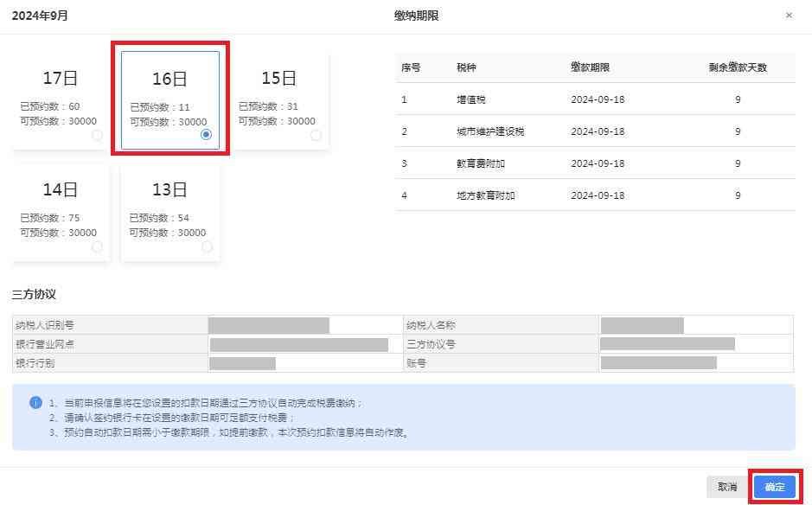The width and height of the screenshot is (812, 505).
Task: Click the blue info icon in notice
Action: (35, 403)
